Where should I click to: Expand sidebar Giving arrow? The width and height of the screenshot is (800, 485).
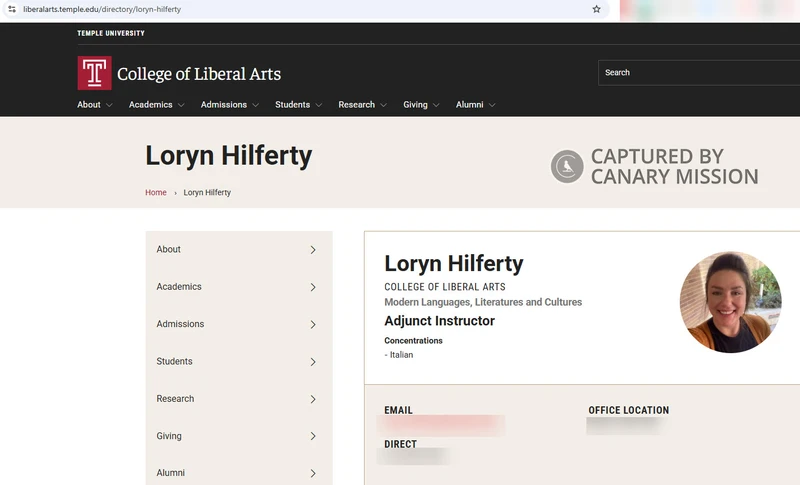point(313,436)
